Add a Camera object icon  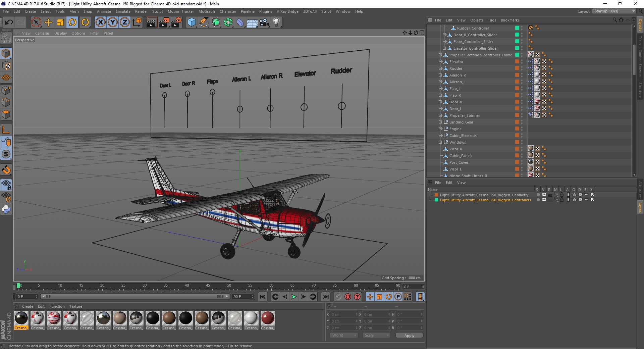[x=264, y=22]
